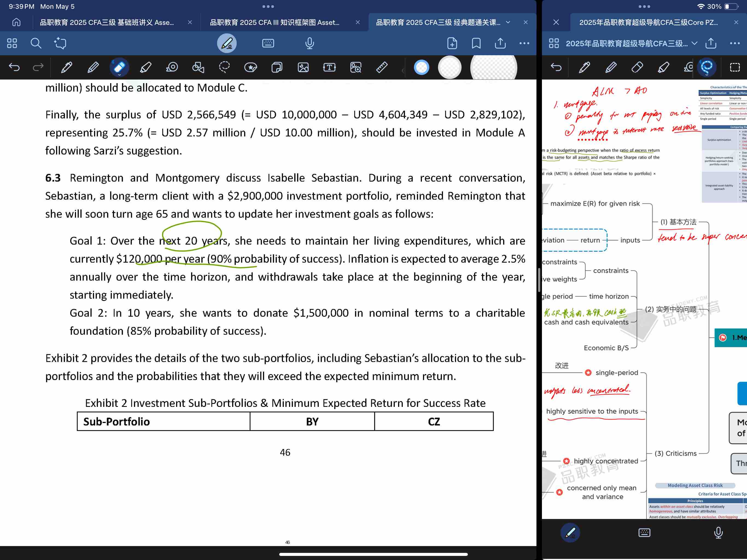Screen dimensions: 747x560
Task: Choose the medium eraser size
Action: coord(450,67)
